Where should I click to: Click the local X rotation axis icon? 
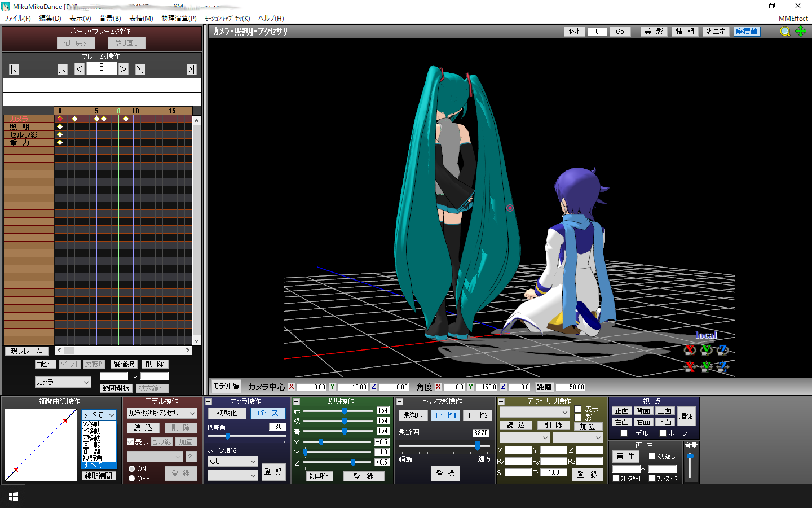click(x=690, y=350)
